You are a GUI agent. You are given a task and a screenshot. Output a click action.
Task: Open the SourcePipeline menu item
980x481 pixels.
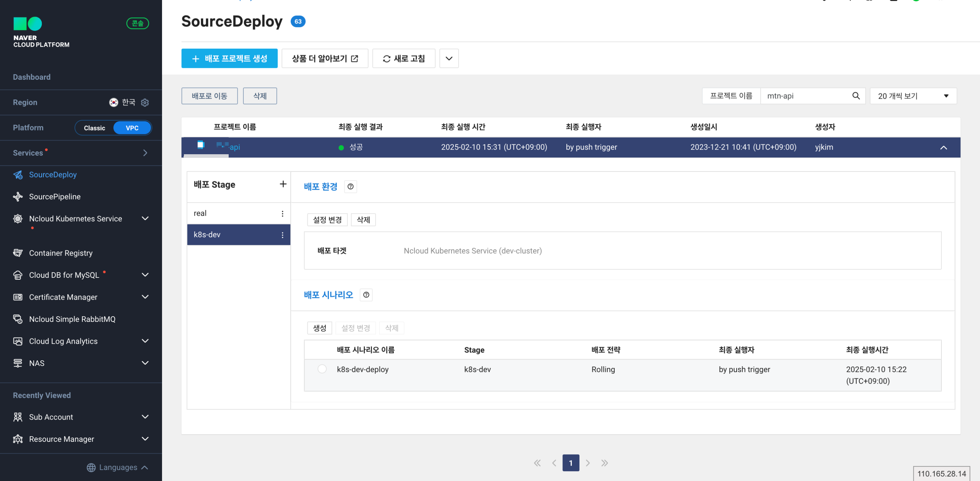pos(55,197)
